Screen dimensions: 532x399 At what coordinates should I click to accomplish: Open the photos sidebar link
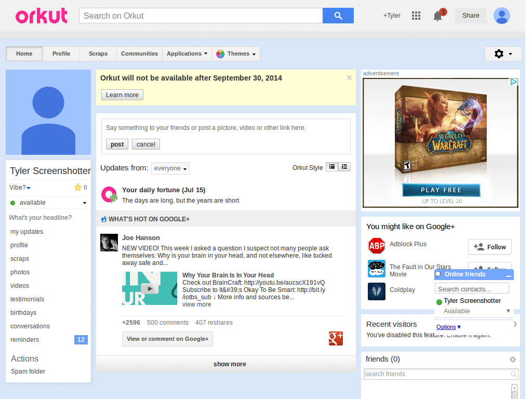point(20,272)
